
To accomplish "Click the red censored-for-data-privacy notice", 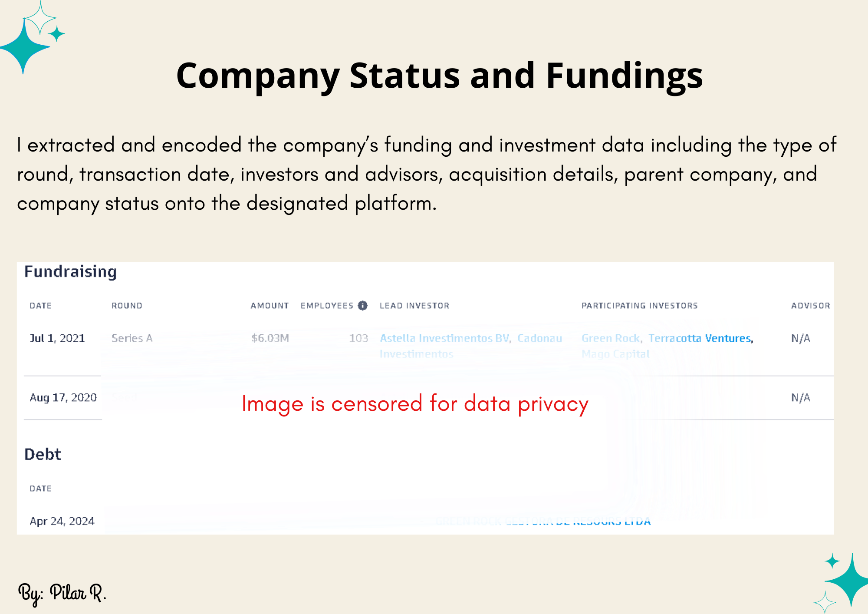I will tap(415, 404).
